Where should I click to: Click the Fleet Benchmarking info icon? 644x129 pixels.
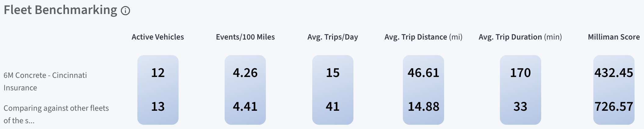(125, 11)
